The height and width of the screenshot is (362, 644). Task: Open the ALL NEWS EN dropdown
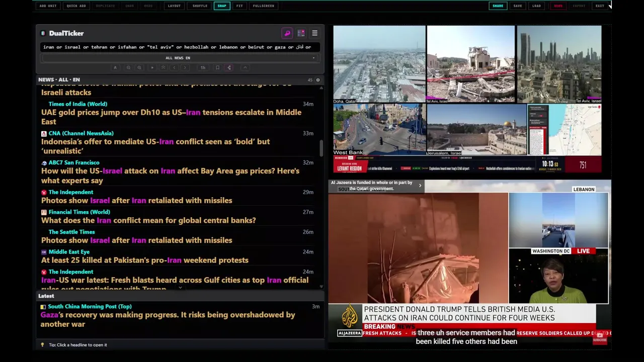coord(178,58)
